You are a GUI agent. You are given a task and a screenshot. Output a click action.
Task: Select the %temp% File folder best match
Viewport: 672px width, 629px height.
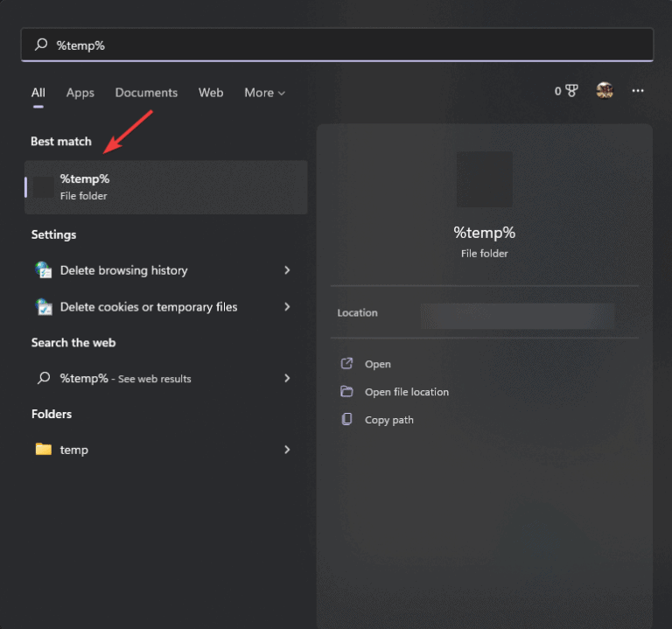click(166, 187)
